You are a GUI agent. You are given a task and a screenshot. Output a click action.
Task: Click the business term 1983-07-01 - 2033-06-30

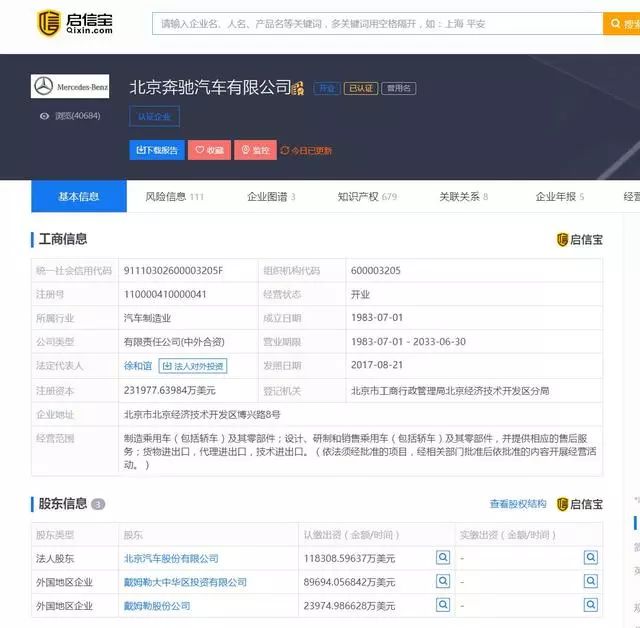point(408,342)
